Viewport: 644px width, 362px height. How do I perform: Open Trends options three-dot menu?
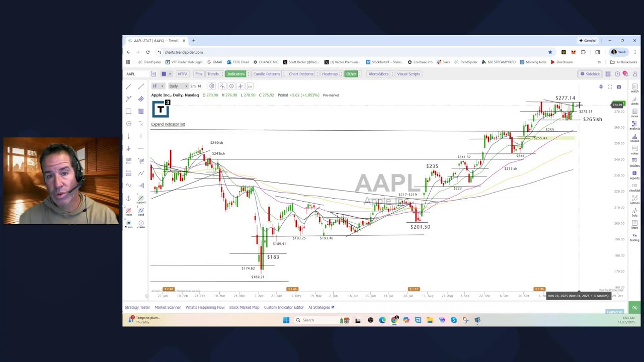(x=222, y=74)
